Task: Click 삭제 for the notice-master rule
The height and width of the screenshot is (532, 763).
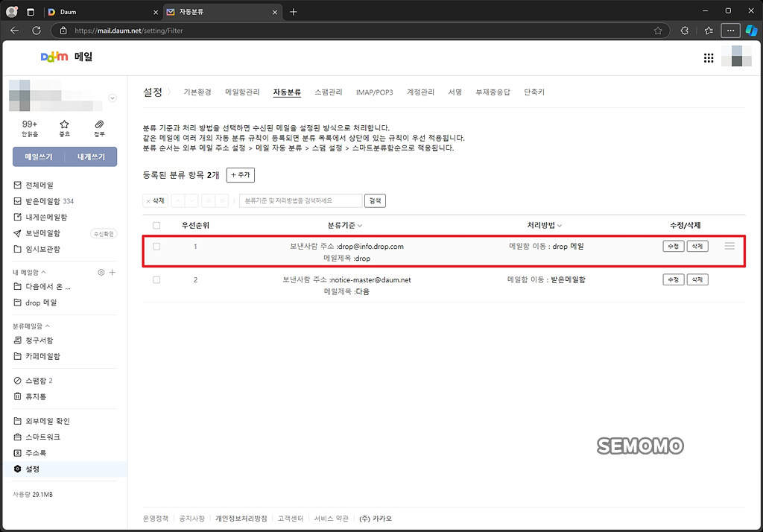Action: 697,280
